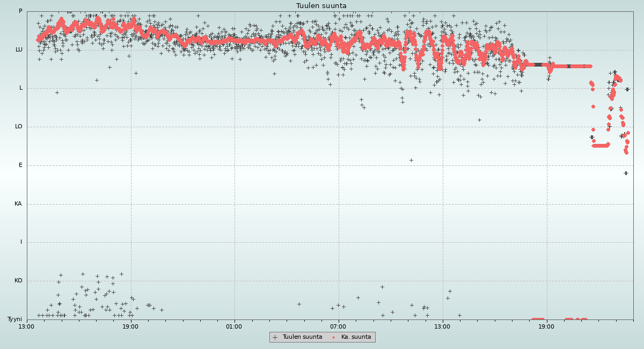Click the "L" label on the vertical axis
Screen dimensions: 644x349
coord(21,88)
